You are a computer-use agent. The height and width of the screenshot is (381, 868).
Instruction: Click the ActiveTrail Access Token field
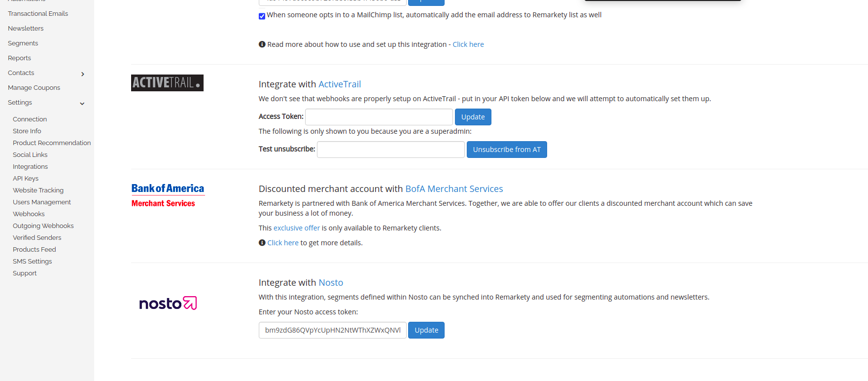click(x=379, y=117)
